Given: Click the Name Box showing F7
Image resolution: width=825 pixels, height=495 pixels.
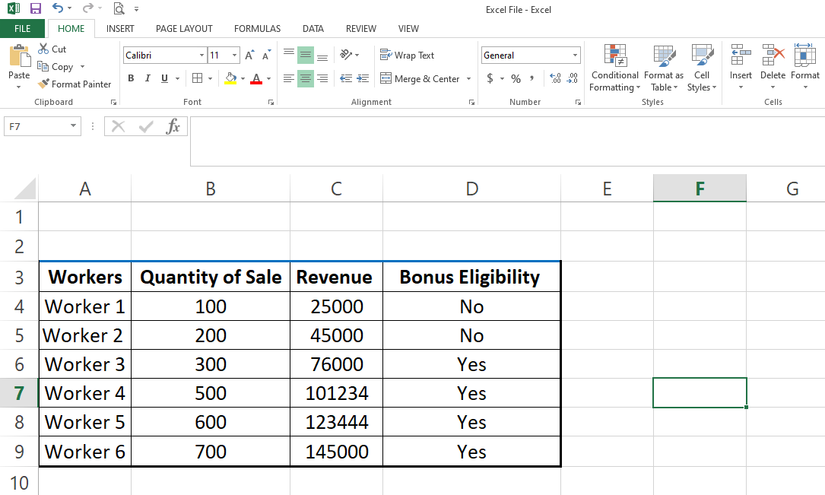Looking at the screenshot, I should [36, 126].
